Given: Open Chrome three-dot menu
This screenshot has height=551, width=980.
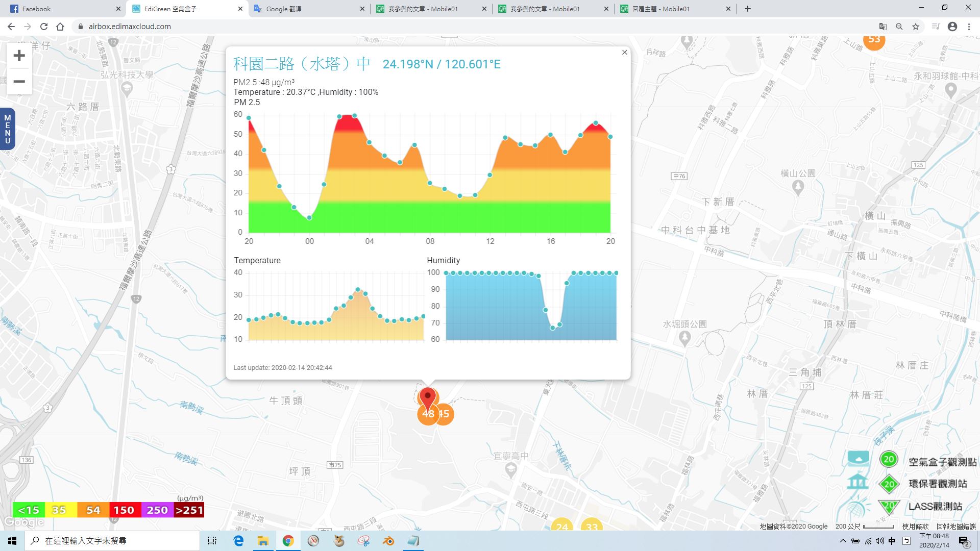Looking at the screenshot, I should pyautogui.click(x=969, y=27).
